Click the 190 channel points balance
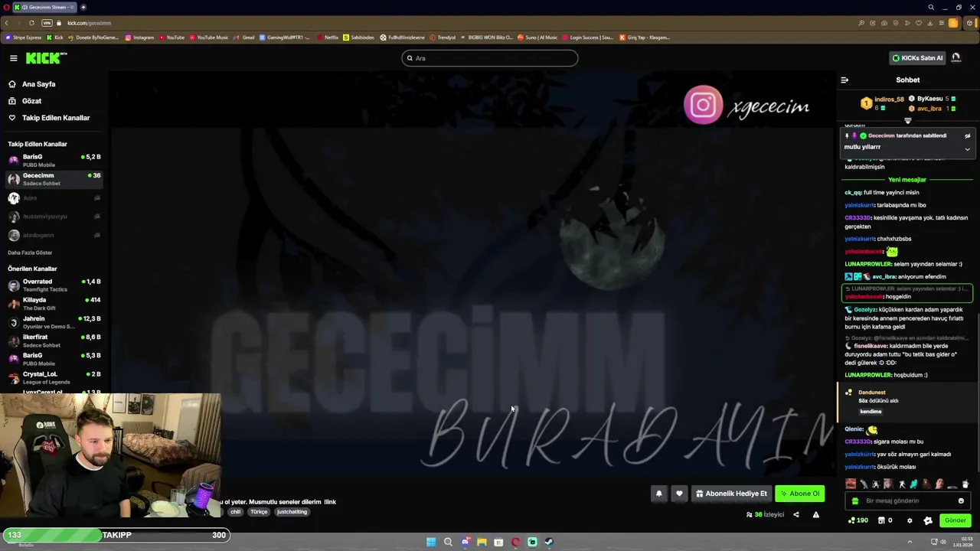980x551 pixels. pos(857,520)
